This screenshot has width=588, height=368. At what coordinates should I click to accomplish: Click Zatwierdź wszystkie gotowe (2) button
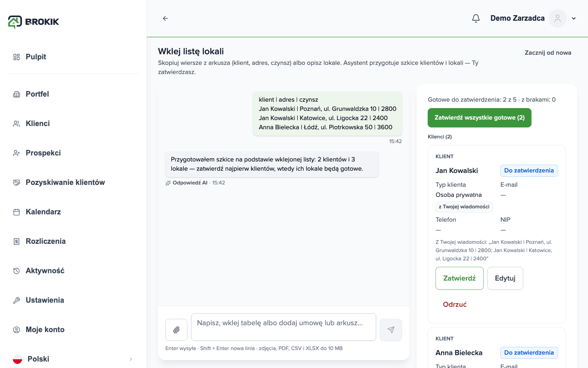(480, 118)
